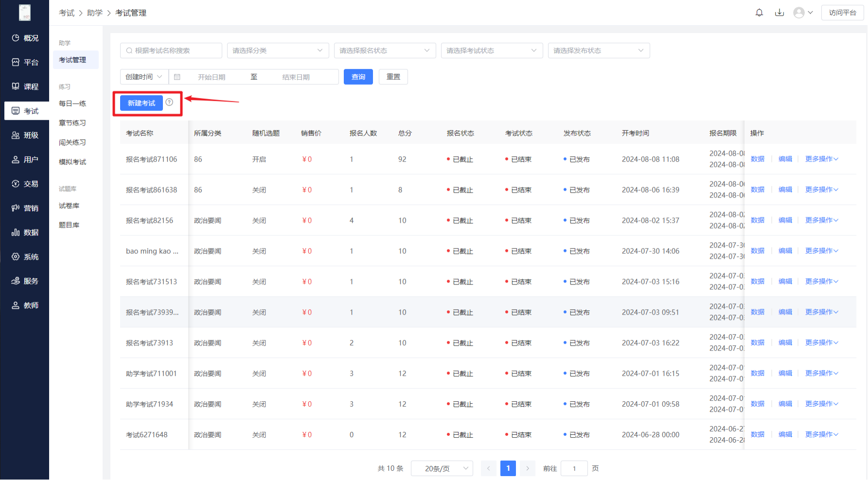Image resolution: width=868 pixels, height=480 pixels.
Task: Open 章节练习 submenu item
Action: pyautogui.click(x=72, y=123)
